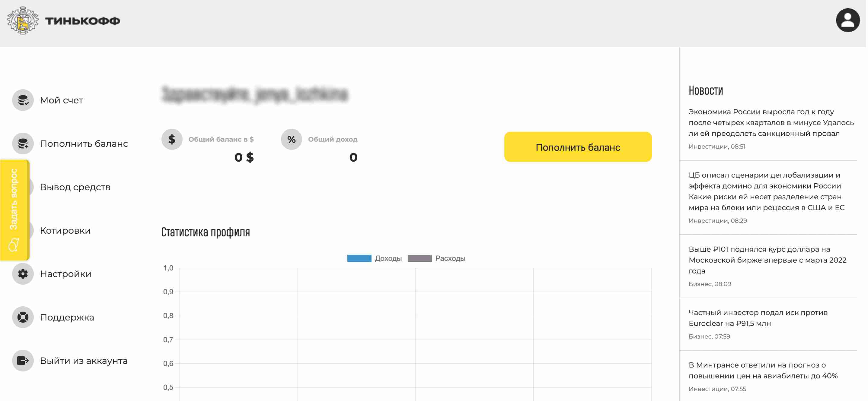Select Выйти из аккаунта
Image resolution: width=868 pixels, height=401 pixels.
tap(84, 361)
